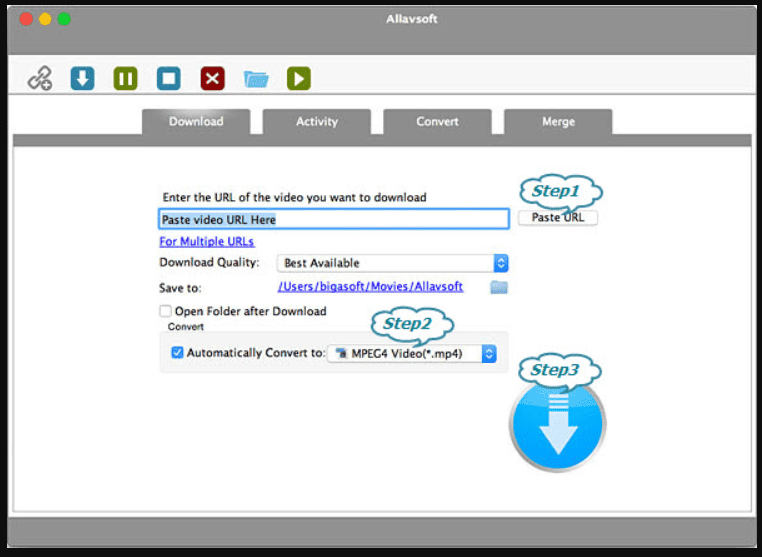762x557 pixels.
Task: Open the output folder toolbar icon
Action: (256, 79)
